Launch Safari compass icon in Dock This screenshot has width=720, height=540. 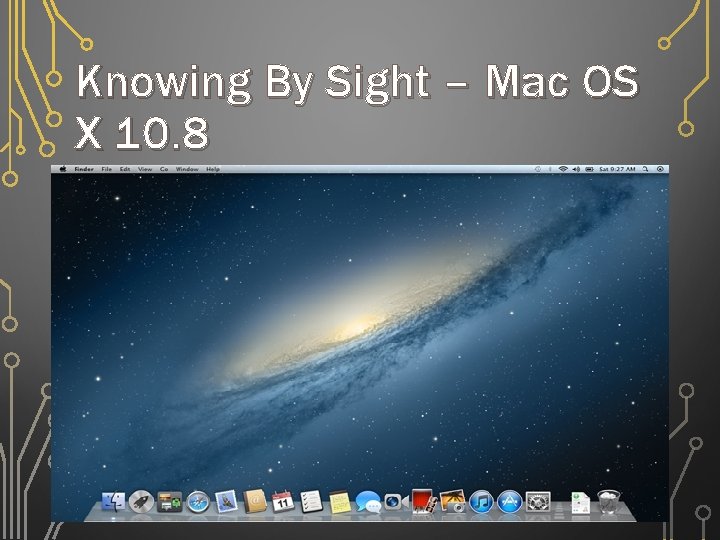[198, 502]
